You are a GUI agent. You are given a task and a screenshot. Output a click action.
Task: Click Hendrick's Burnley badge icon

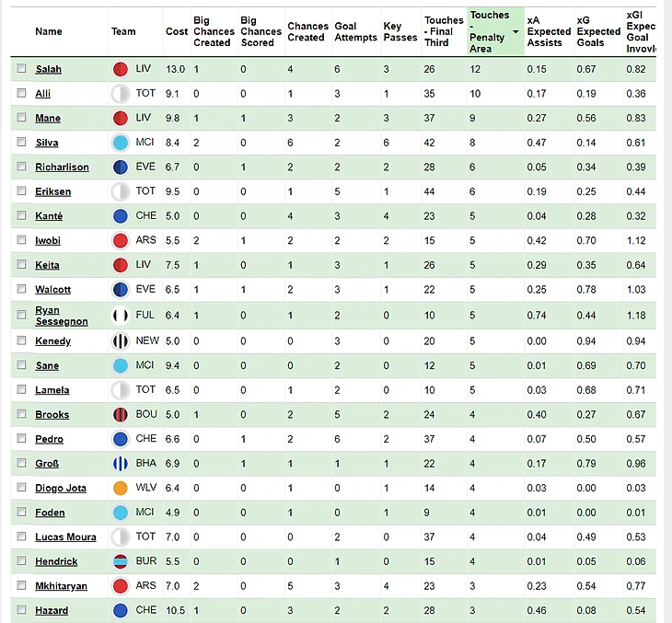120,561
